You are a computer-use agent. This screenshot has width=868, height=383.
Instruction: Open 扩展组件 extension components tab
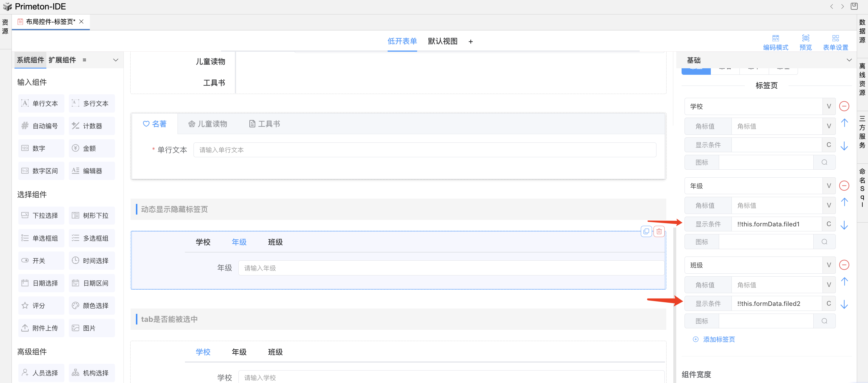pos(62,60)
